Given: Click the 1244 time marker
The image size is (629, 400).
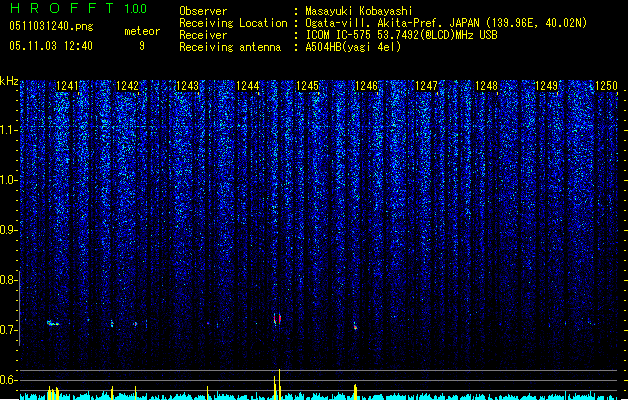Looking at the screenshot, I should [248, 86].
